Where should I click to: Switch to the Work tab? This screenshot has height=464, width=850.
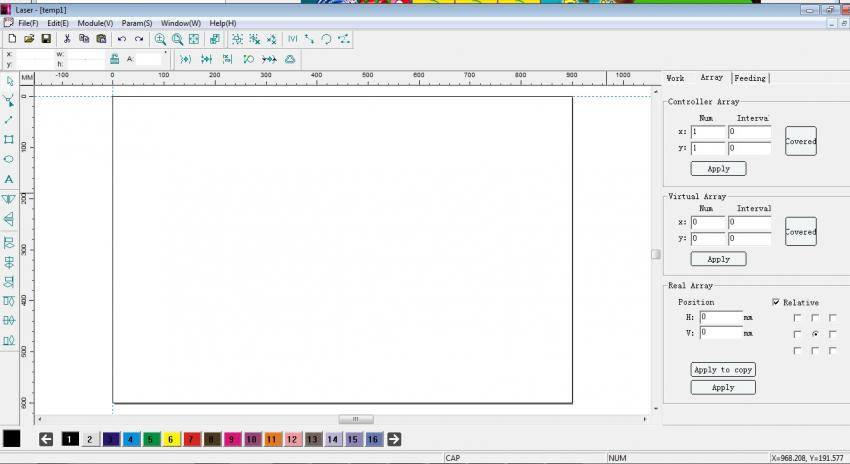[675, 78]
